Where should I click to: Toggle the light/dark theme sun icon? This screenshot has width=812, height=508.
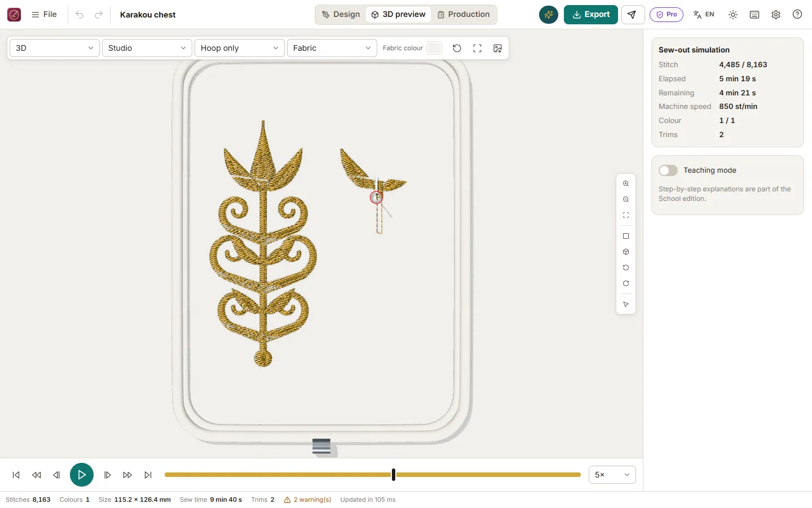click(x=733, y=15)
